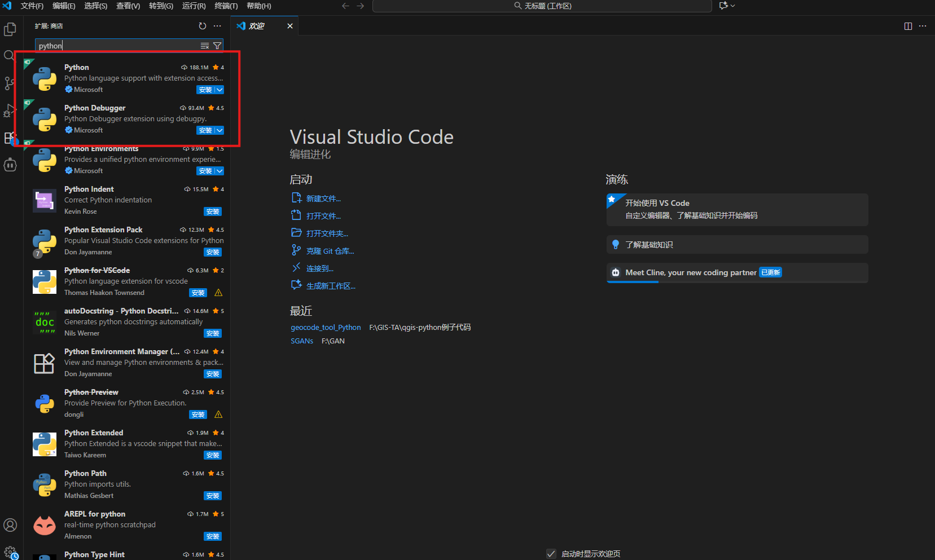Go forward with navigation arrow
This screenshot has height=560, width=935.
point(360,6)
